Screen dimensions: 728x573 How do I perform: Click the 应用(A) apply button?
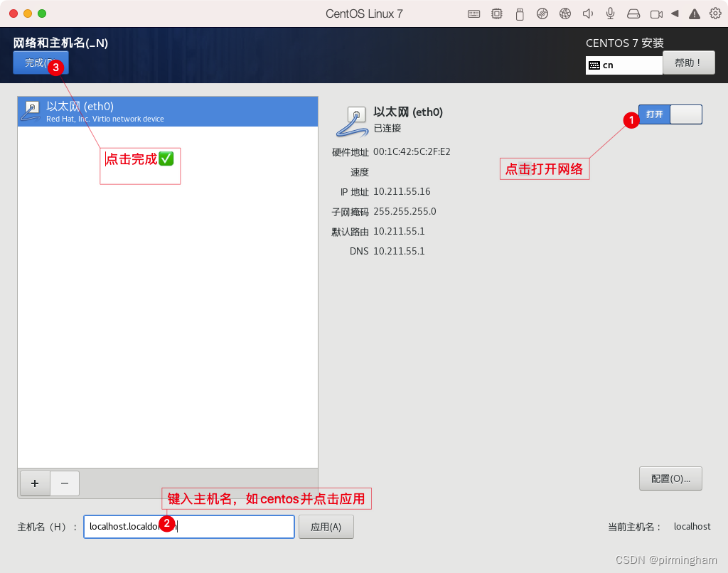click(326, 527)
